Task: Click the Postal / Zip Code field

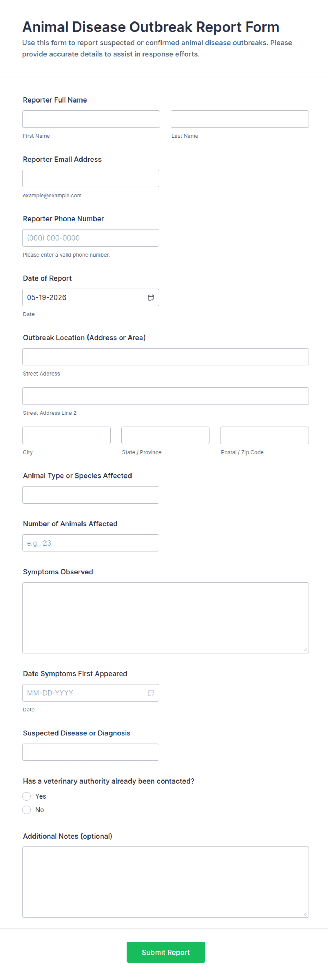Action: [265, 435]
